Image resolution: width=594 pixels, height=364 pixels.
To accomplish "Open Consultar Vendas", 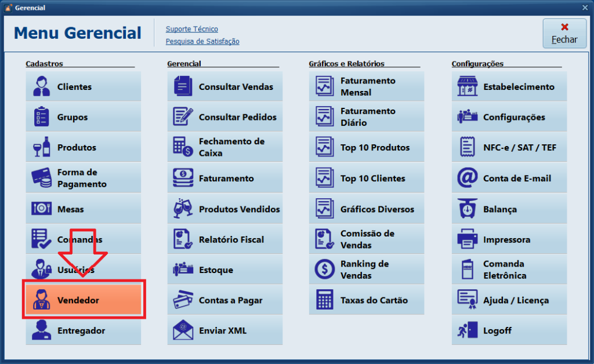I will [x=224, y=87].
